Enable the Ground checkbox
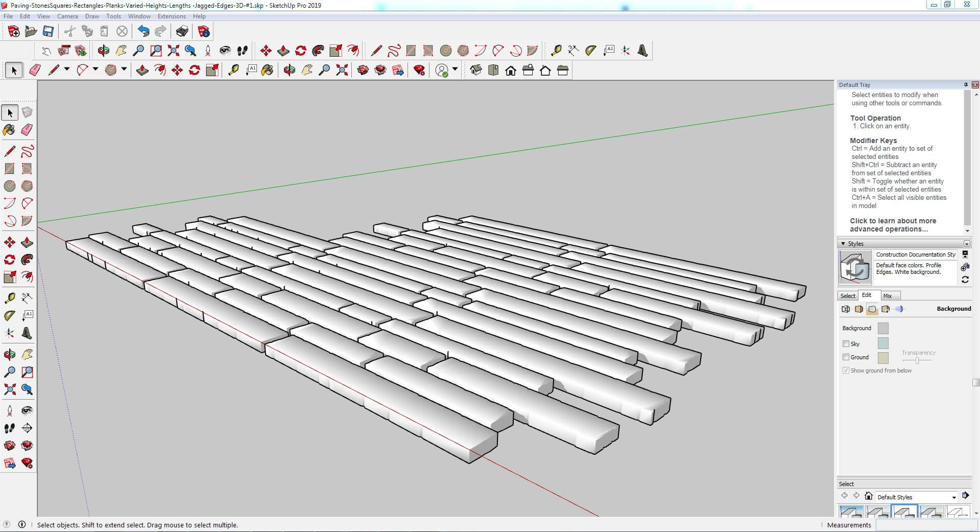 click(846, 357)
